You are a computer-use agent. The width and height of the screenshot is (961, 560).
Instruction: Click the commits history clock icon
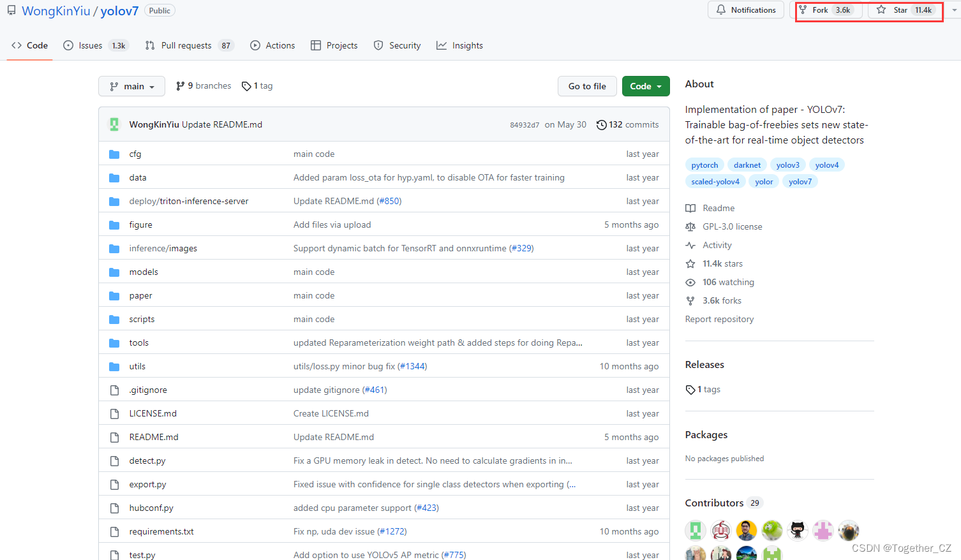pyautogui.click(x=601, y=124)
